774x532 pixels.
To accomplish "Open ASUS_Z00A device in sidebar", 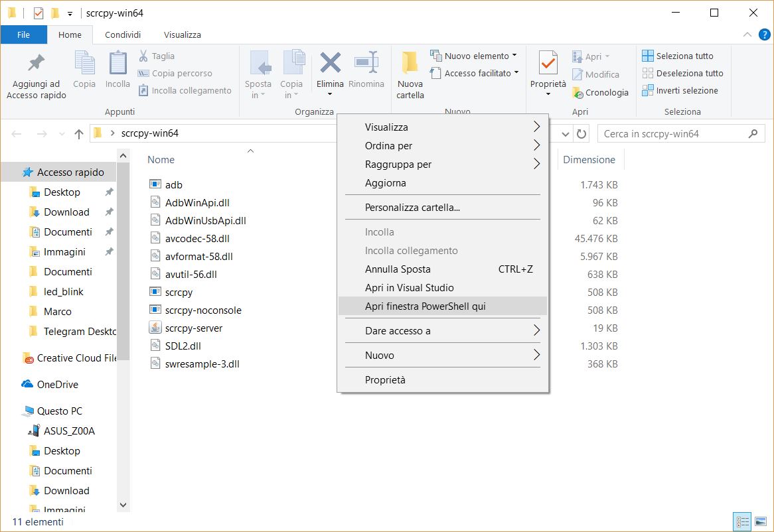I will coord(61,431).
